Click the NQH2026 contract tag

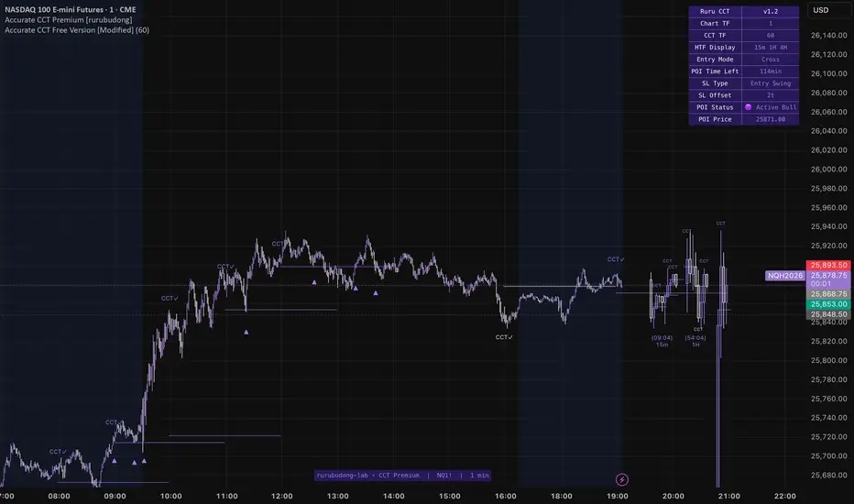click(785, 276)
